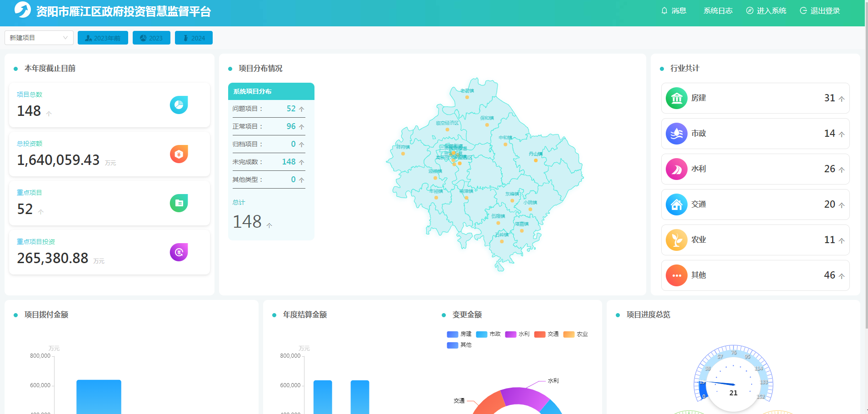This screenshot has height=414, width=868.
Task: Click the up arrow beside 房建 31
Action: pyautogui.click(x=842, y=99)
